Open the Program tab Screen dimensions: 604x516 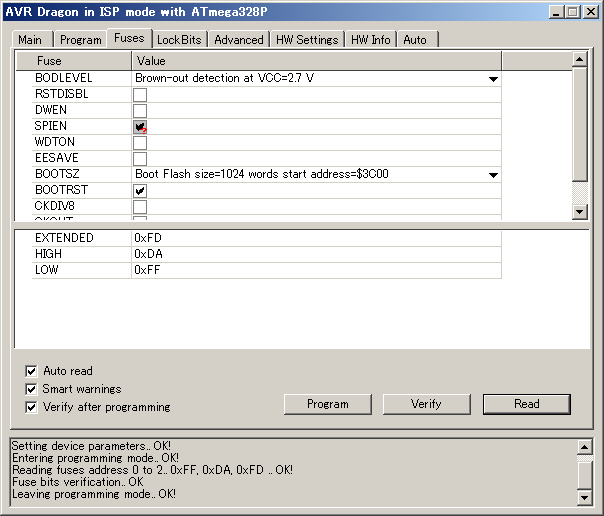coord(80,40)
